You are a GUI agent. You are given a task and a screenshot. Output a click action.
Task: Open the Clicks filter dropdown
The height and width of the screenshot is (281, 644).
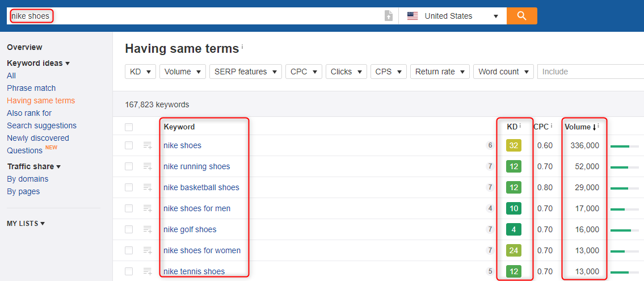point(346,72)
